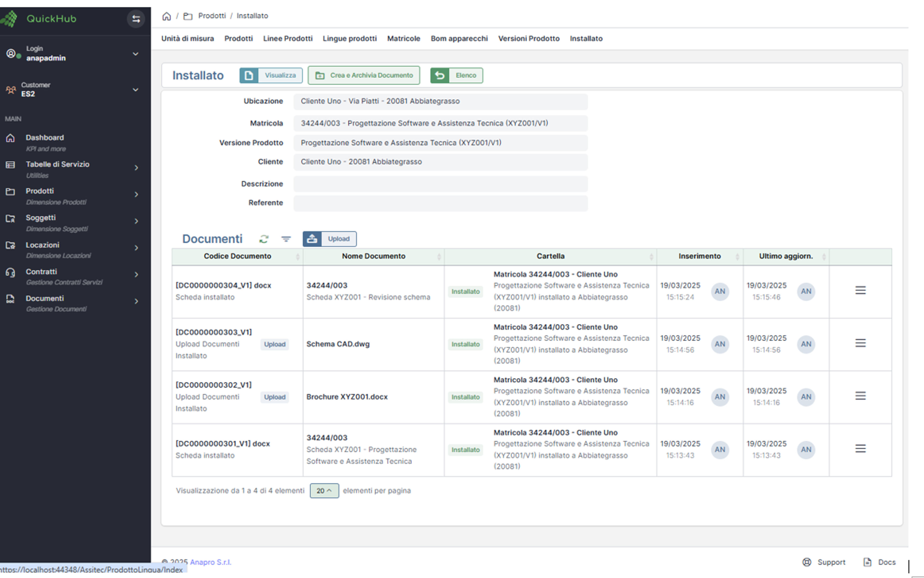924x578 pixels.
Task: Click the Tabelle di Servizio table icon
Action: click(10, 165)
